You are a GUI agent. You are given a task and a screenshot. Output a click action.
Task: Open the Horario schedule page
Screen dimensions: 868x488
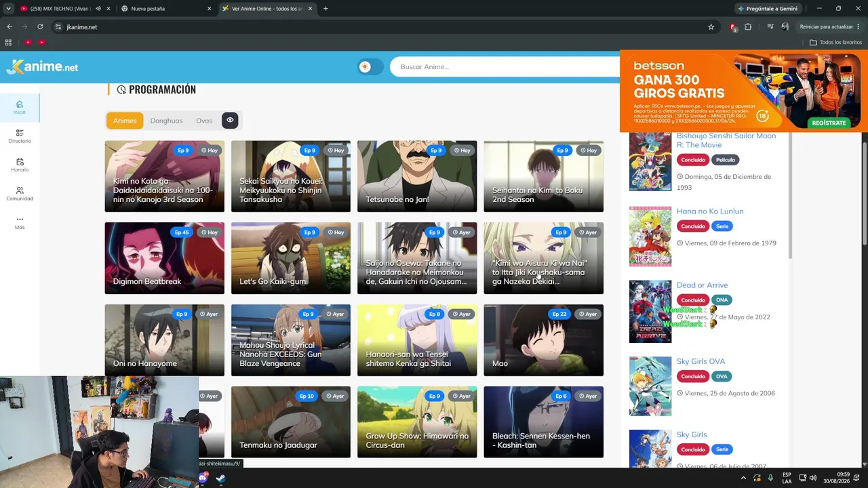pos(20,165)
